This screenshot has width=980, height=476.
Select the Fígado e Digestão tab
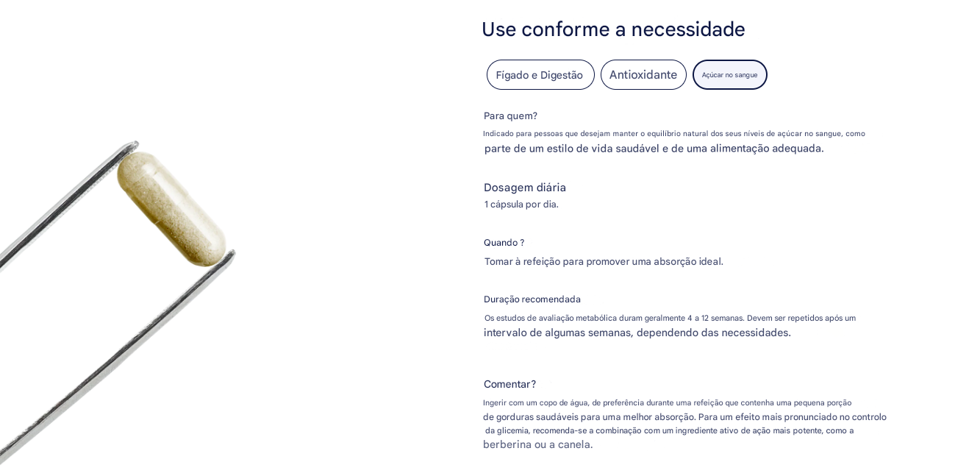pos(540,75)
